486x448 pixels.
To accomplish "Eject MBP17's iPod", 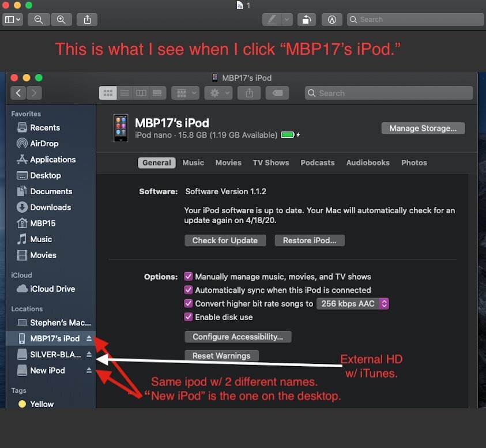I will (89, 338).
